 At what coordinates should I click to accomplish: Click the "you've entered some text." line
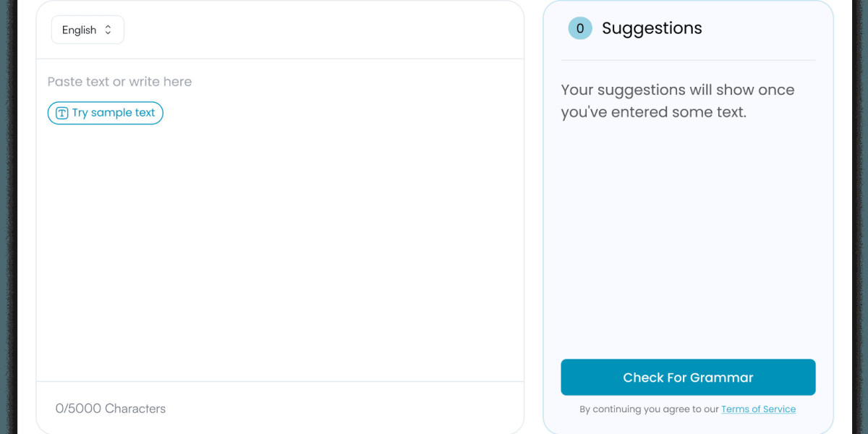pos(653,113)
